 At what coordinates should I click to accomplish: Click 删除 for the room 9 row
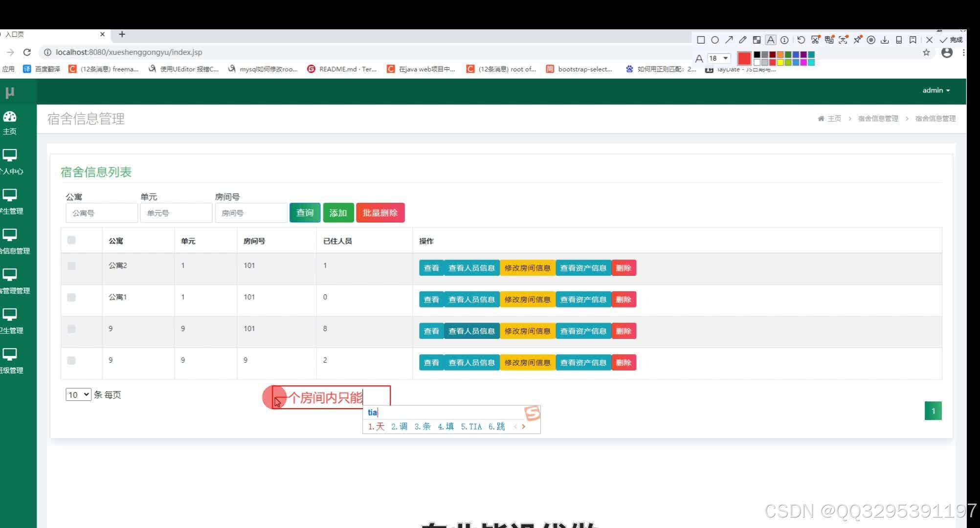(624, 362)
